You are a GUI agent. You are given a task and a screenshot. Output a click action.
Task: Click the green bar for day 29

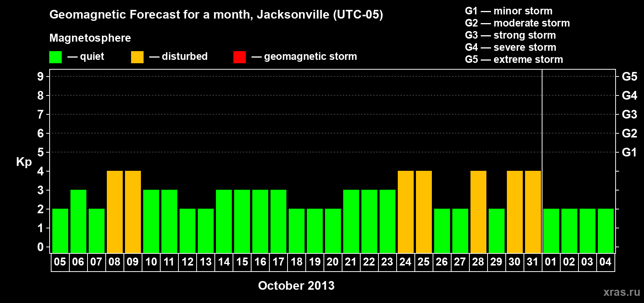(497, 231)
